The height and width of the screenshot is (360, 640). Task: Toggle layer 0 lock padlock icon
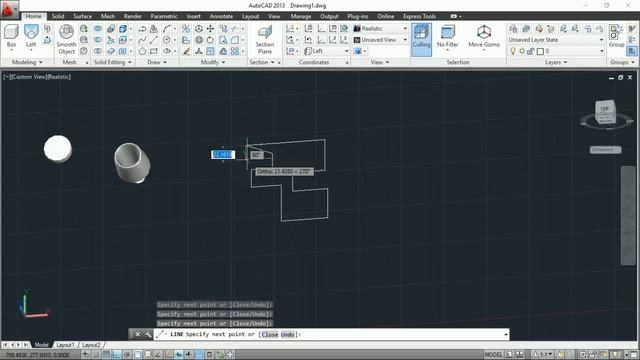(530, 51)
